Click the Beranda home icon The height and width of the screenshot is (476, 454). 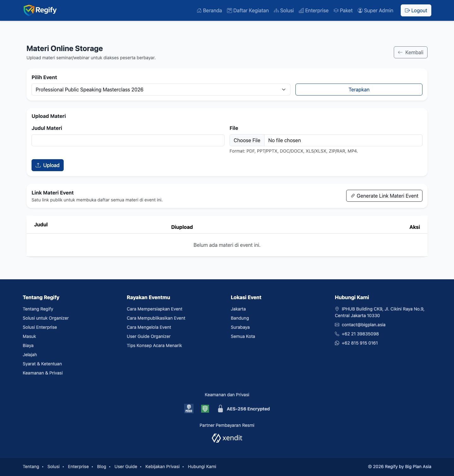coord(199,10)
